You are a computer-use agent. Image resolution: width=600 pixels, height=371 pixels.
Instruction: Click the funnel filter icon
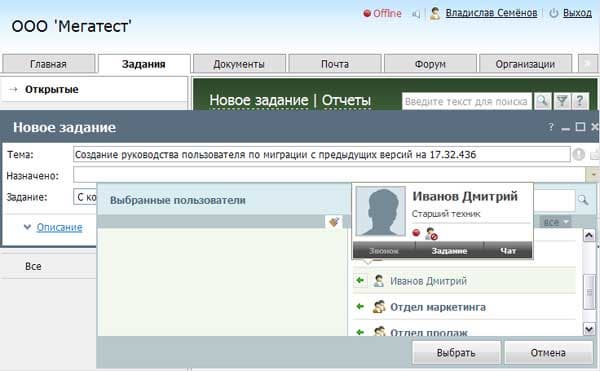[561, 101]
